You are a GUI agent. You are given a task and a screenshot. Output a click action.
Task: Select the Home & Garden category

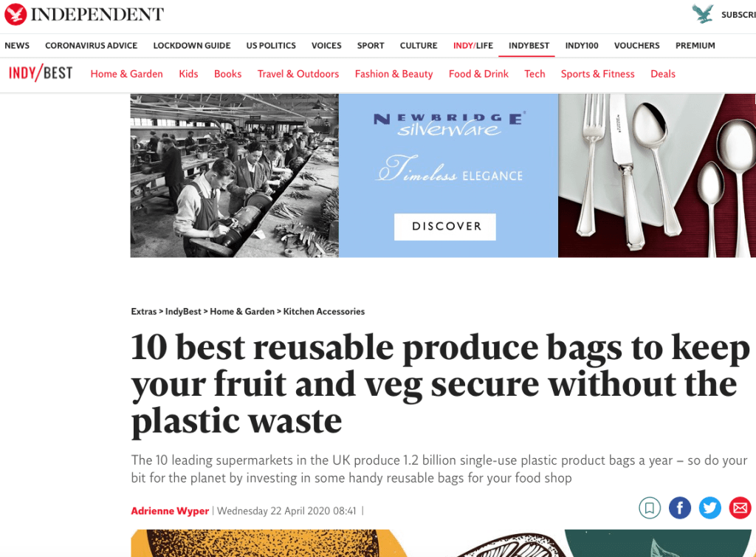[127, 74]
